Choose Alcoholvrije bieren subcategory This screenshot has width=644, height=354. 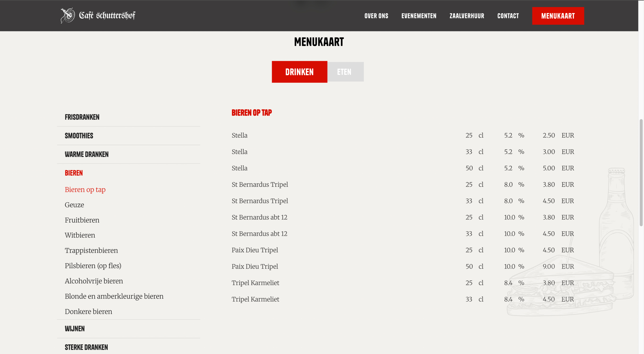click(x=94, y=281)
